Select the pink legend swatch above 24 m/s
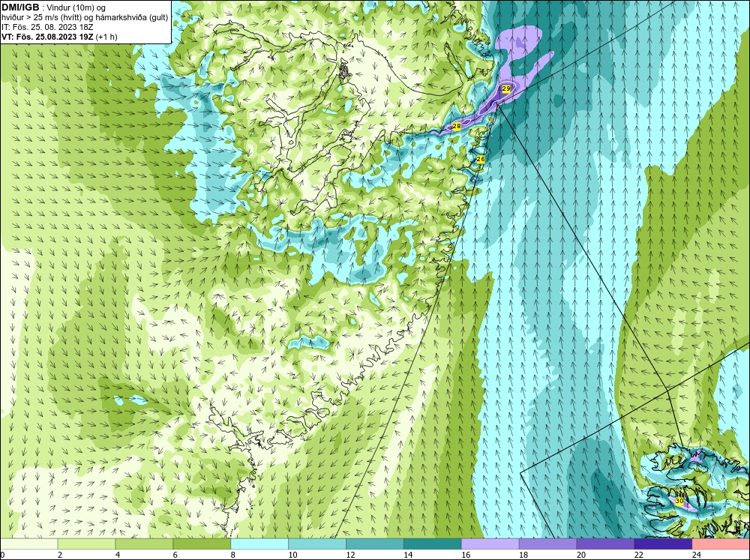 720,544
